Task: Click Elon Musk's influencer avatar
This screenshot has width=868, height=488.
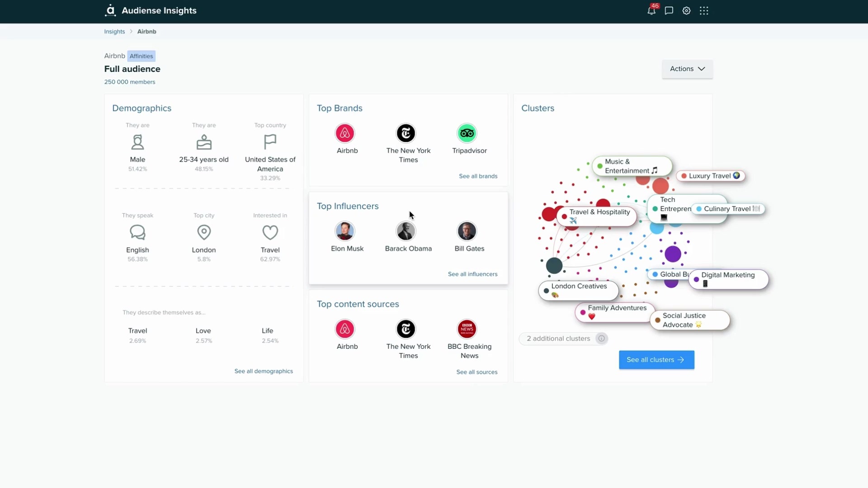Action: coord(344,231)
